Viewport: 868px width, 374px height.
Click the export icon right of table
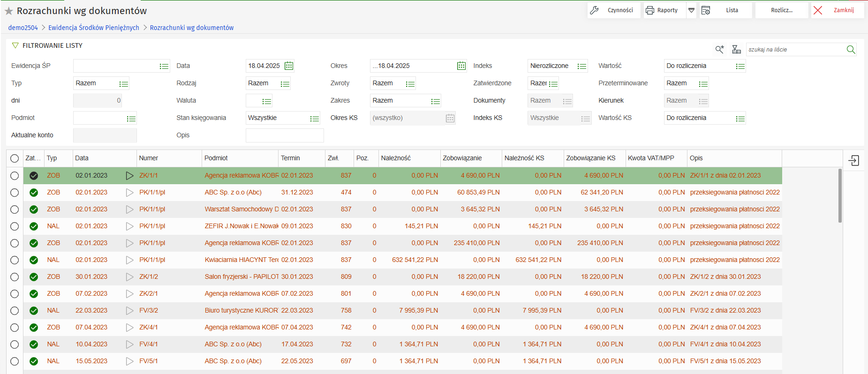[853, 161]
